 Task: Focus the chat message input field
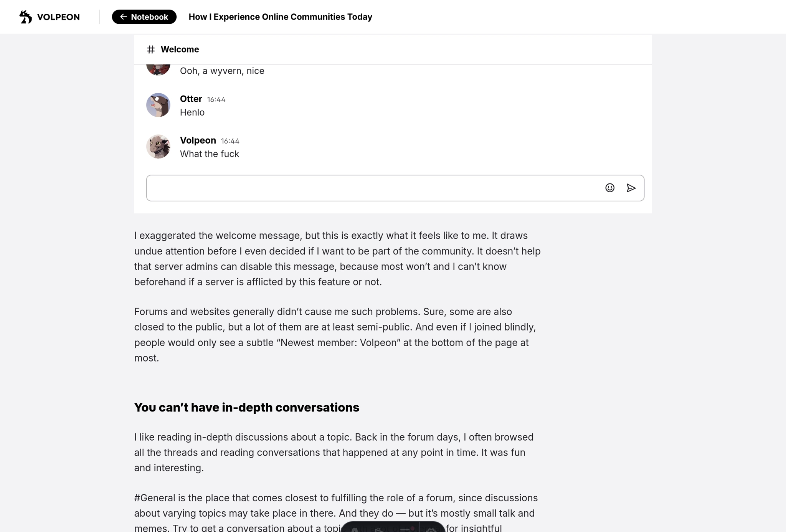372,188
